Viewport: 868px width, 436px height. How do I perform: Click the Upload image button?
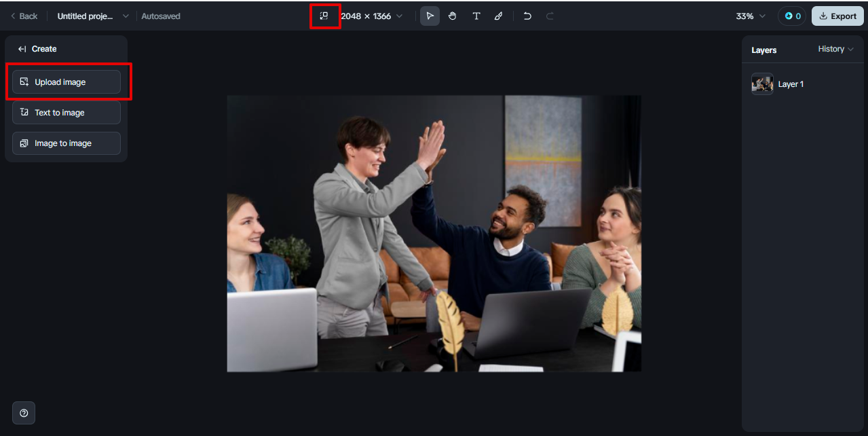(67, 82)
